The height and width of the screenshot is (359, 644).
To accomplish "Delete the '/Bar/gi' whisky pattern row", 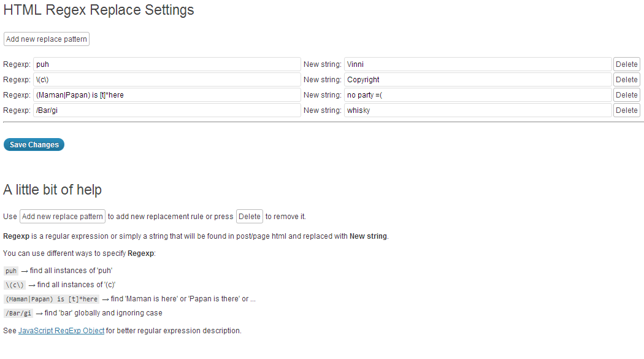I will coord(626,110).
